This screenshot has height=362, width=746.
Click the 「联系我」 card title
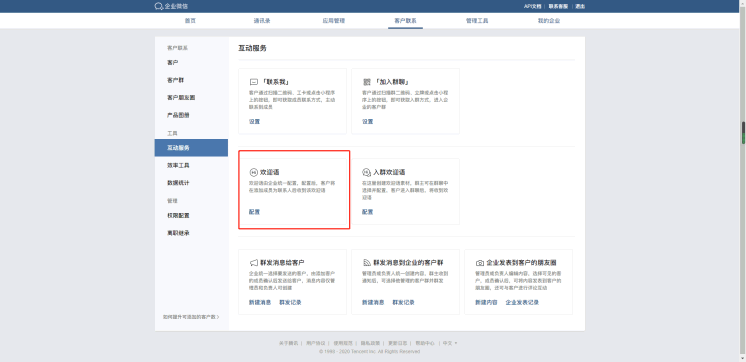point(275,82)
